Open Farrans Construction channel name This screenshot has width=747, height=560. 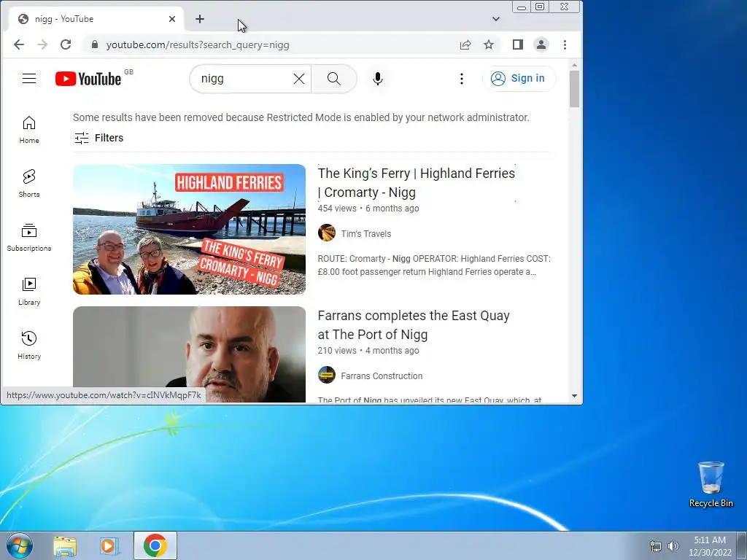pos(382,376)
